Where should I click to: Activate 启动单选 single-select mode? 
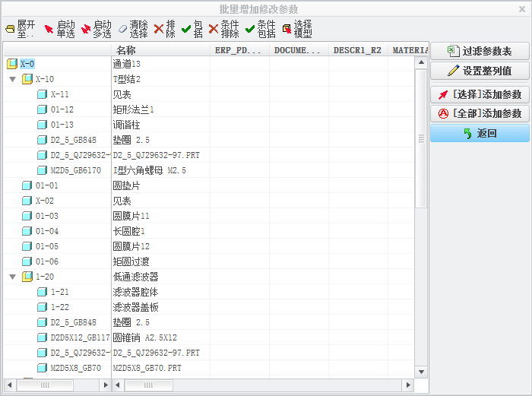pos(59,29)
